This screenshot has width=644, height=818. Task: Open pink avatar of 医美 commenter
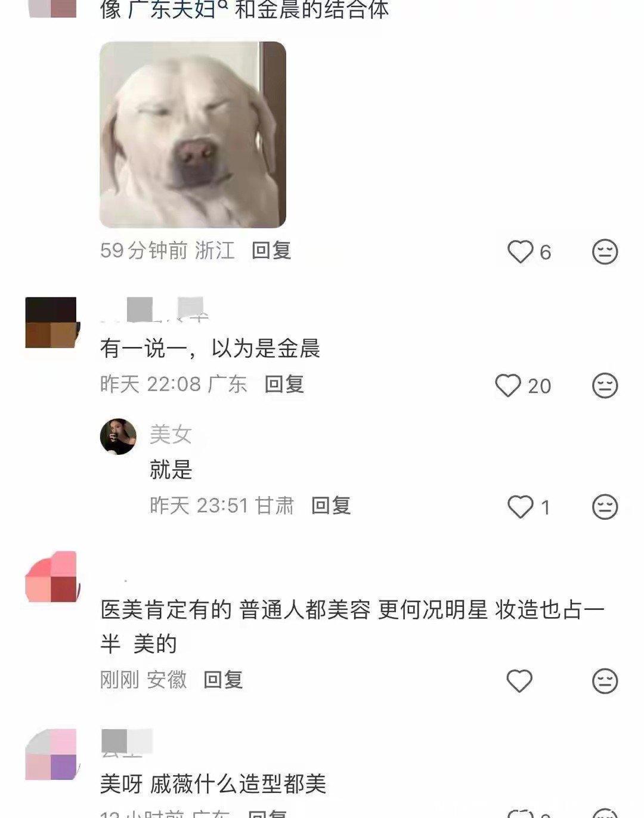51,577
